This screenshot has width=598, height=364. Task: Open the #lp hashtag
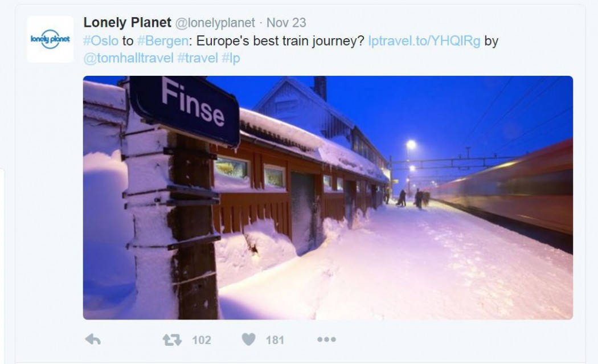[x=231, y=58]
